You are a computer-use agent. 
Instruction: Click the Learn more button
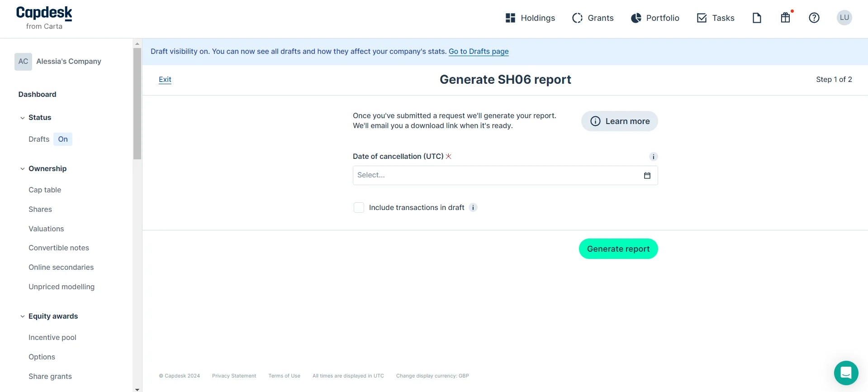[x=620, y=121]
